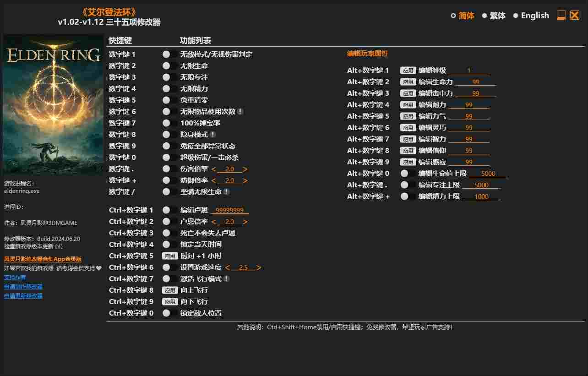Apply 编辑力气 value
The width and height of the screenshot is (588, 376).
408,116
